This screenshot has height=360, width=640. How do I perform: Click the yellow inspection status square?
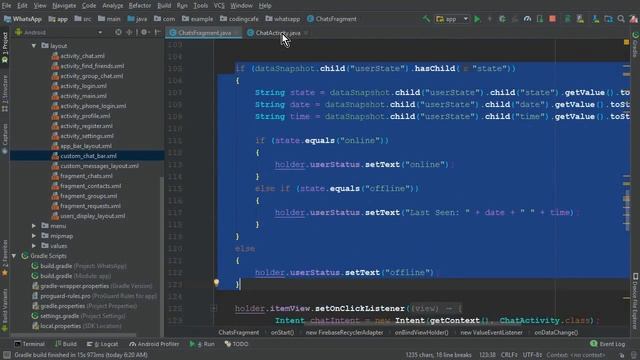[x=627, y=42]
